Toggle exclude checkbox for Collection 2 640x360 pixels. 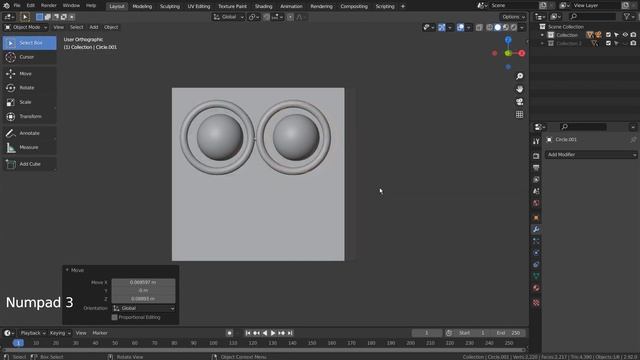tap(608, 43)
